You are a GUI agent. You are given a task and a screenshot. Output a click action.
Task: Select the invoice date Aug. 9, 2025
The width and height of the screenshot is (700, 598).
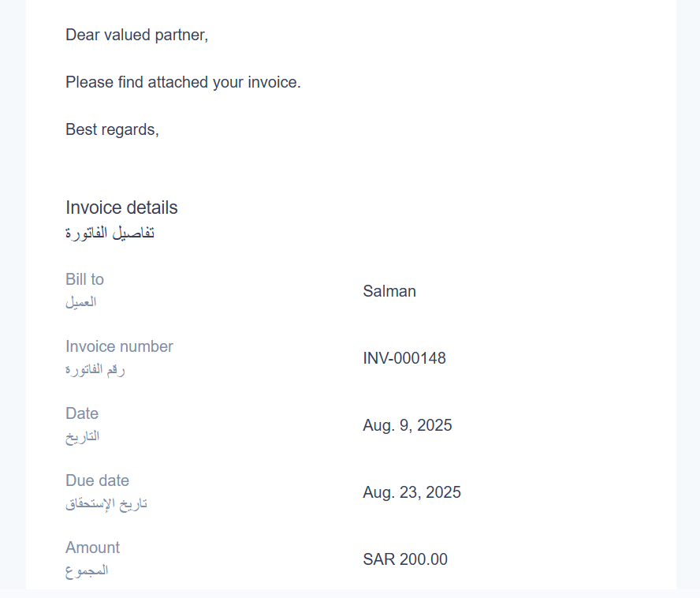coord(408,425)
